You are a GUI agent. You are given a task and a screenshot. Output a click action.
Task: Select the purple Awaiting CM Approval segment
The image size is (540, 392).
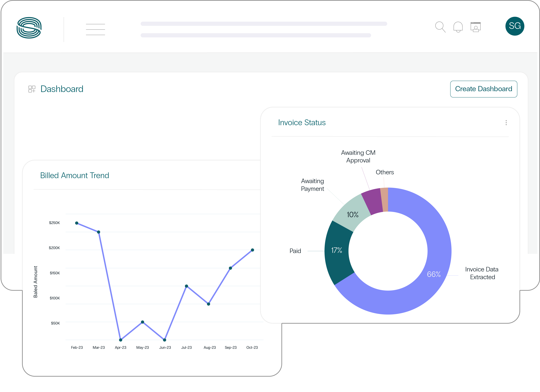coord(373,201)
